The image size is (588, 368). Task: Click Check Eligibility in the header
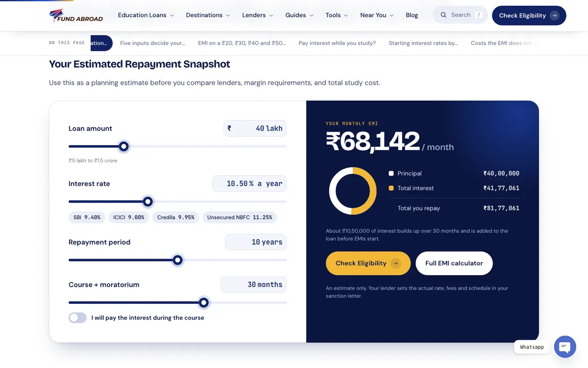pos(529,15)
